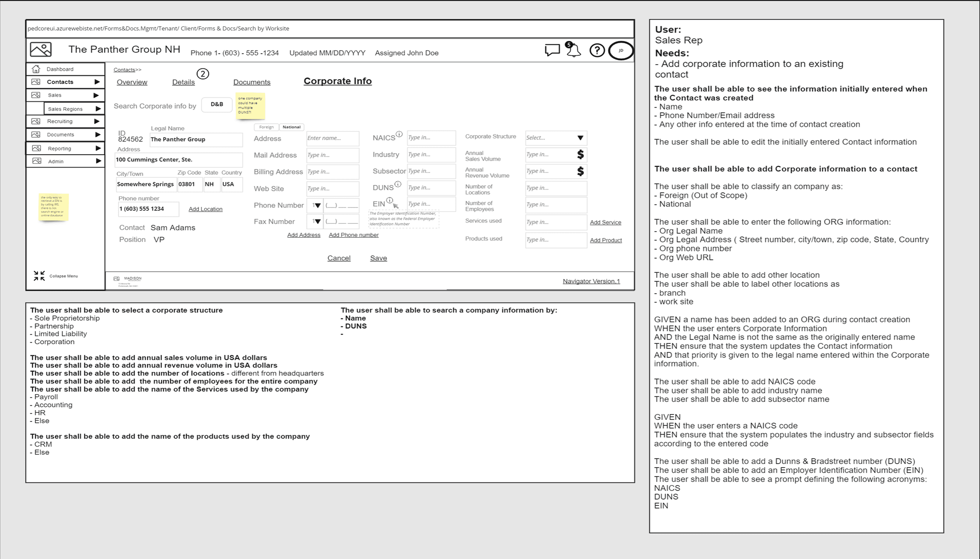Click the yellow multiple DUNS sticky note
980x559 pixels.
click(x=250, y=105)
